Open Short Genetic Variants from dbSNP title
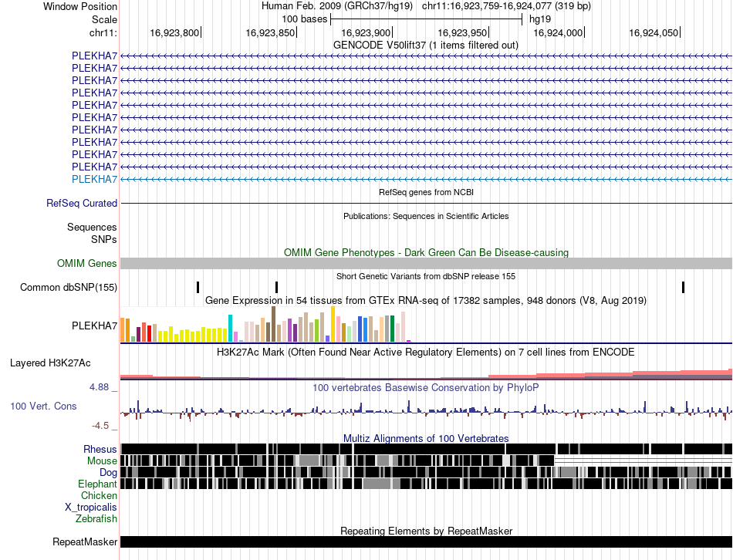Image resolution: width=733 pixels, height=560 pixels. click(x=426, y=276)
